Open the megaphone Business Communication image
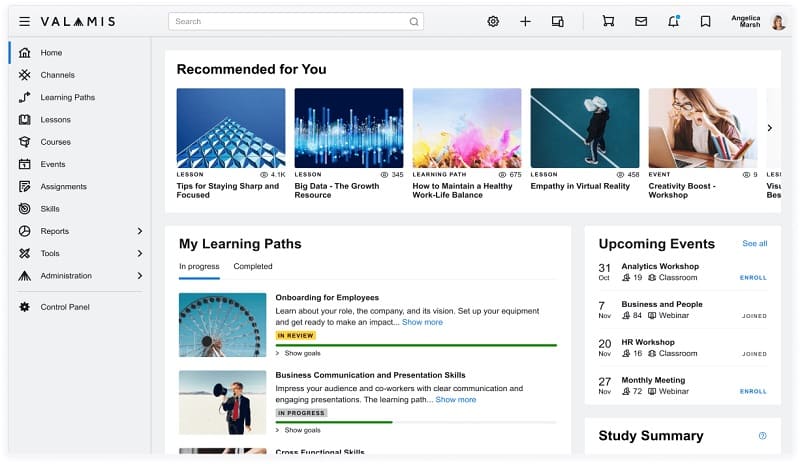 pyautogui.click(x=222, y=403)
